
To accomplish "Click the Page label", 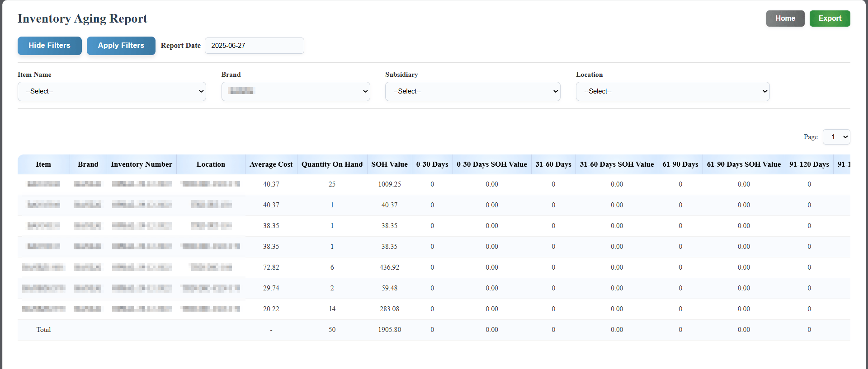I will [x=811, y=137].
